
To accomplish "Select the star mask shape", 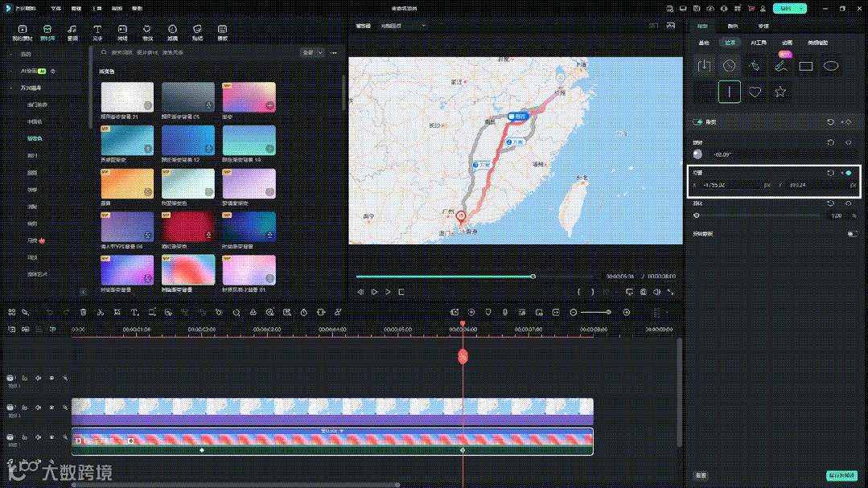I will [780, 92].
